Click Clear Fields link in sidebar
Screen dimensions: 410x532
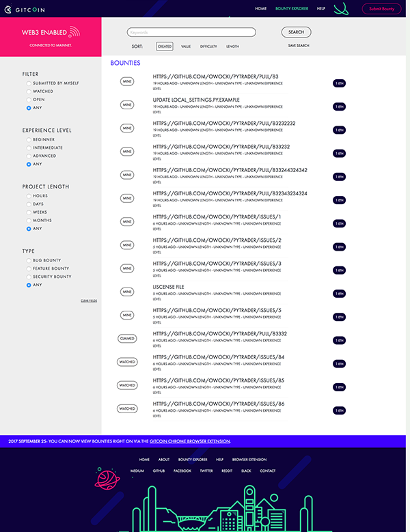pos(89,300)
